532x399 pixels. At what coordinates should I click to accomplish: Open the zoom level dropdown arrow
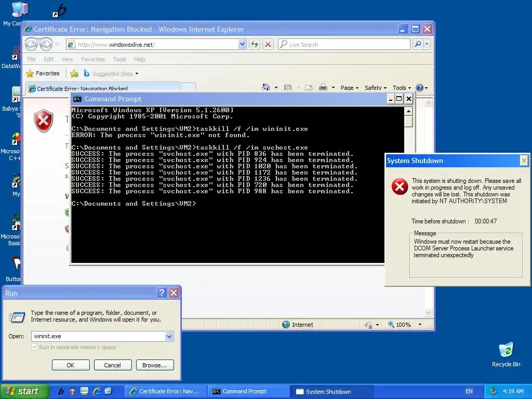click(x=420, y=324)
